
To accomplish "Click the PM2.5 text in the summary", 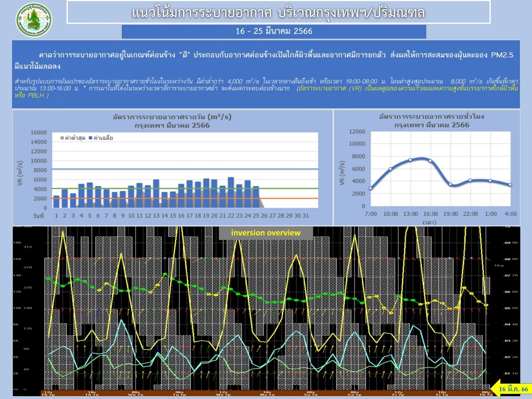I will pyautogui.click(x=502, y=55).
